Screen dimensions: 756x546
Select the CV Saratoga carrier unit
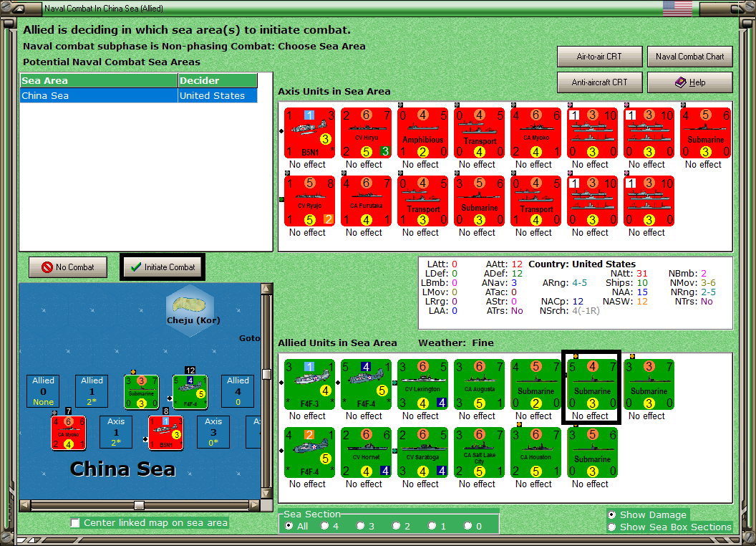(x=422, y=452)
